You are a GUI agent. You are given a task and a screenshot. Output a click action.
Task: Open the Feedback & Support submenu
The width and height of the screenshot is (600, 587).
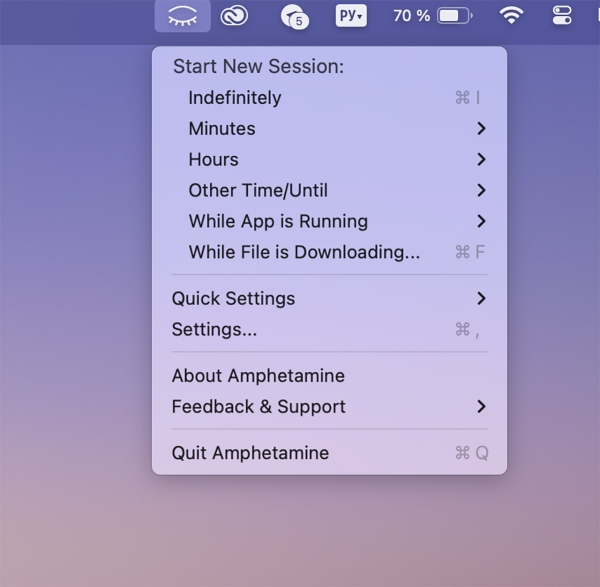(x=329, y=407)
